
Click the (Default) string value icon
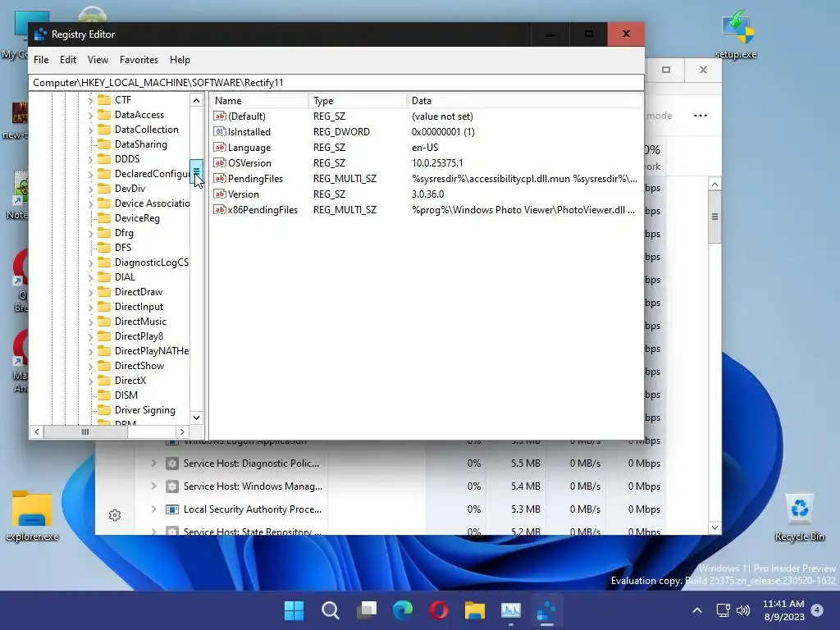(219, 116)
